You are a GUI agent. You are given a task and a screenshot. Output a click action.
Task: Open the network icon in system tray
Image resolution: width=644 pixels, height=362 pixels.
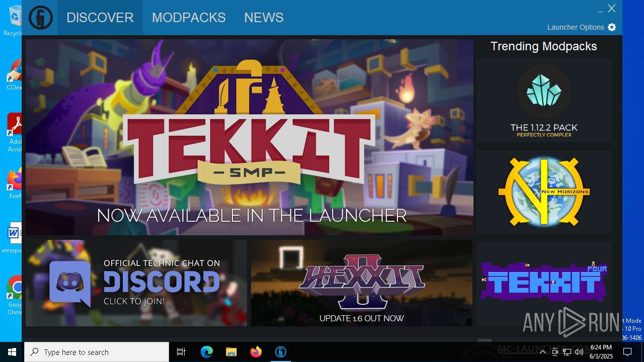[567, 352]
